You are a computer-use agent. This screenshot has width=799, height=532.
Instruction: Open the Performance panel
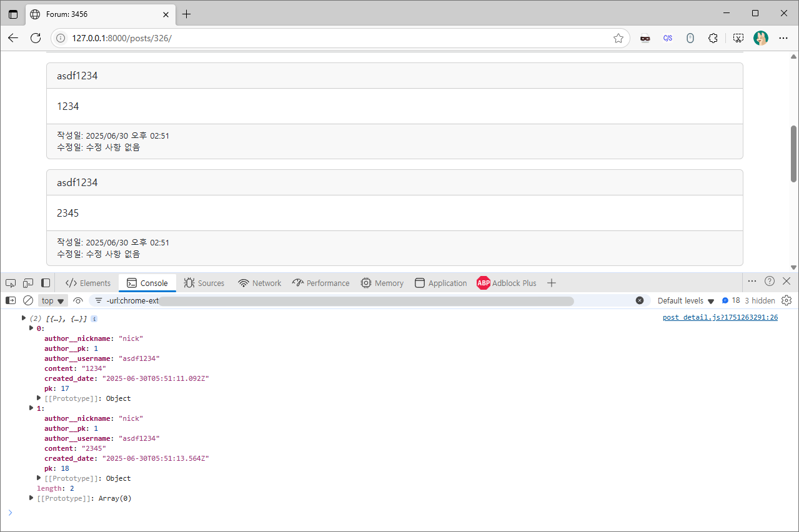321,283
